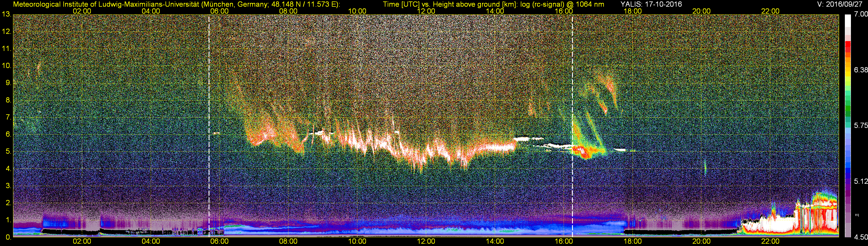
Task: Select the 02:00 label on the top time axis
Action: [82, 11]
